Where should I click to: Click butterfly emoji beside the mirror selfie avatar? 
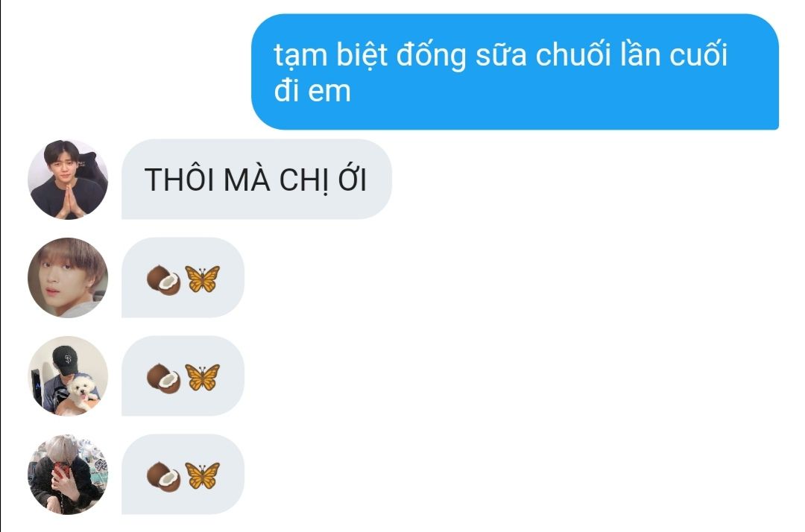[x=202, y=476]
